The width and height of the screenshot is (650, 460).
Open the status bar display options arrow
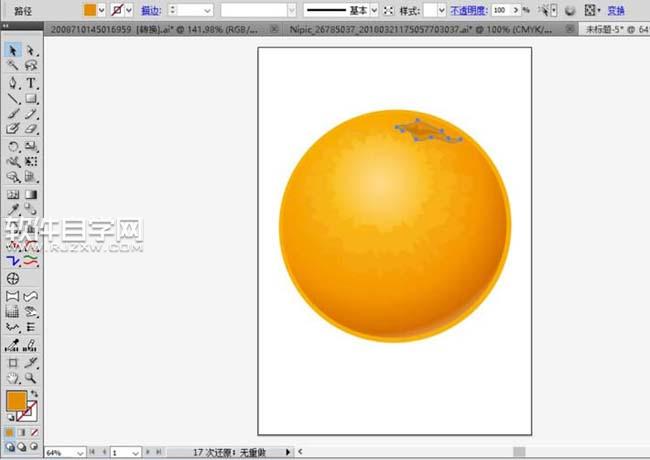tap(288, 452)
